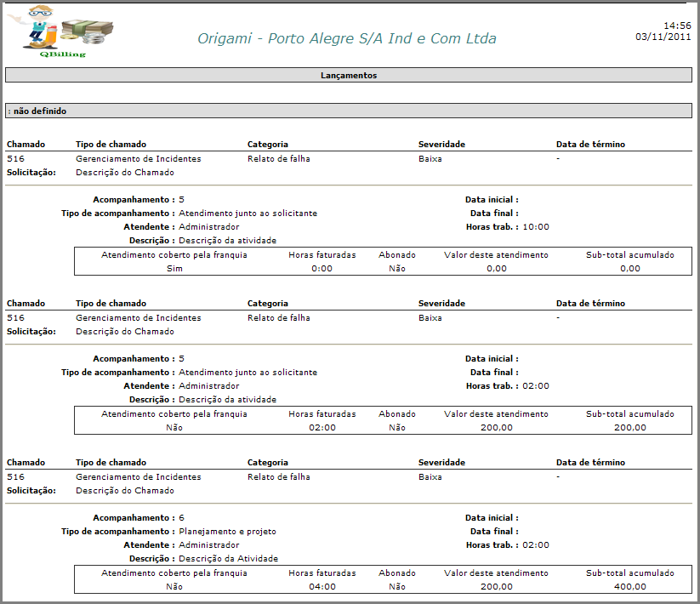Click the 400,00 Sub-total acumulado value
700x604 pixels.
(x=629, y=586)
